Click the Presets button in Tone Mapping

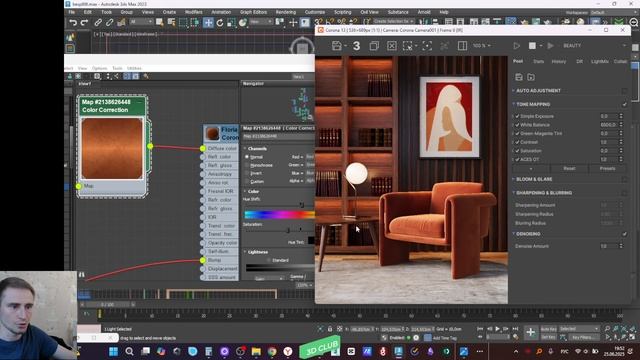607,169
